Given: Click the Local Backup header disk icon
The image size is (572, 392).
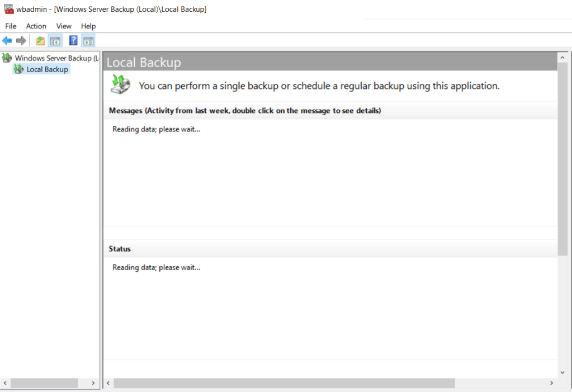Looking at the screenshot, I should 120,85.
